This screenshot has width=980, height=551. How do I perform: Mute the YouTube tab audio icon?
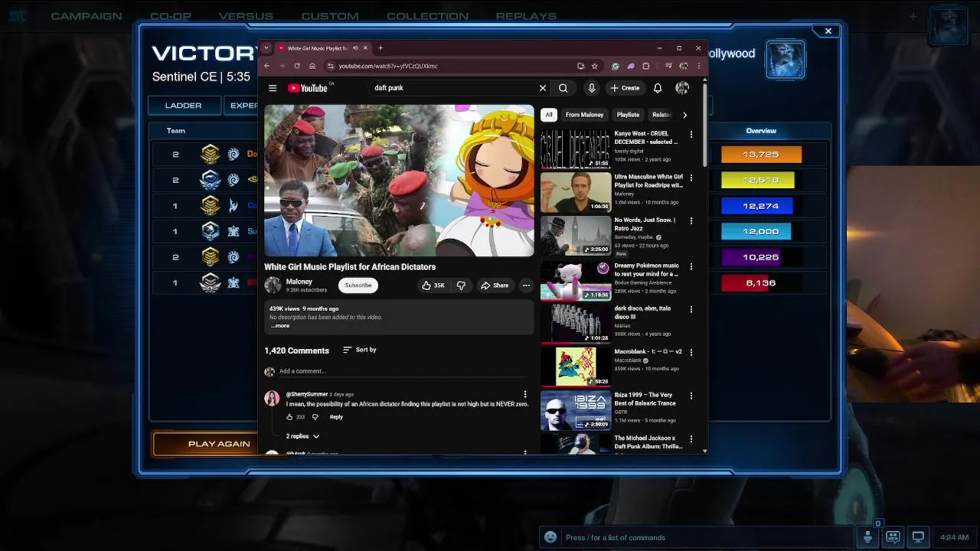click(354, 48)
